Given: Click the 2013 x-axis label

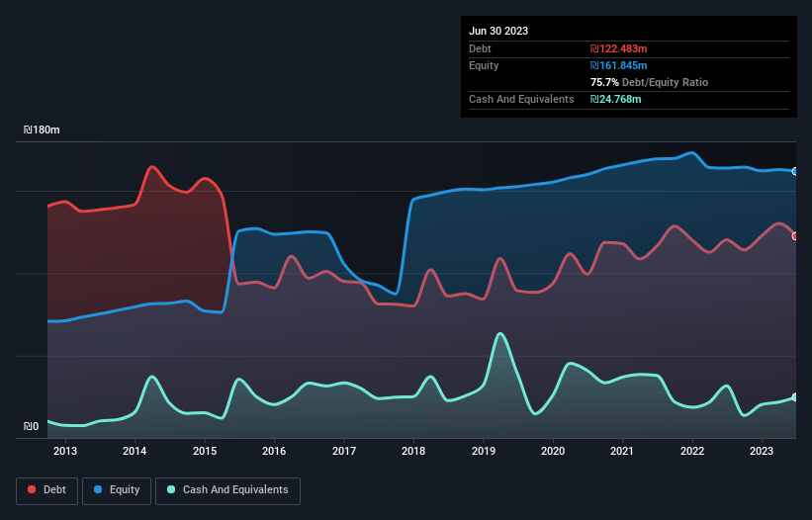Looking at the screenshot, I should [x=65, y=451].
